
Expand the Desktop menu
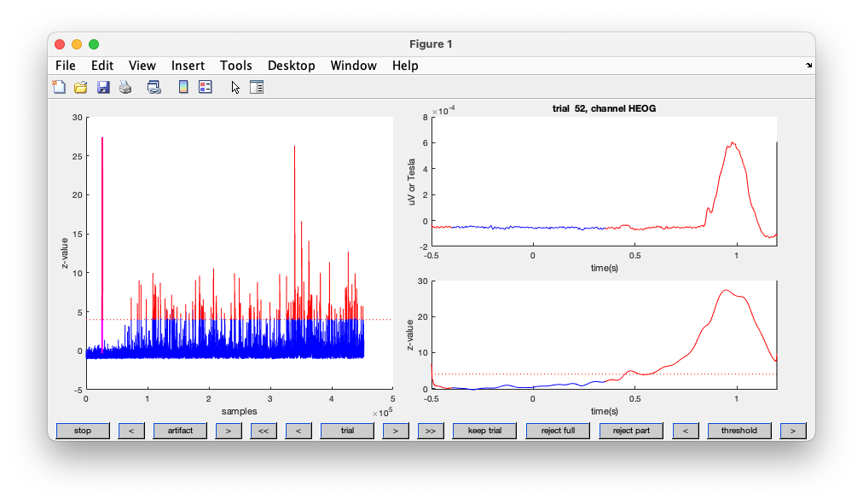point(291,66)
